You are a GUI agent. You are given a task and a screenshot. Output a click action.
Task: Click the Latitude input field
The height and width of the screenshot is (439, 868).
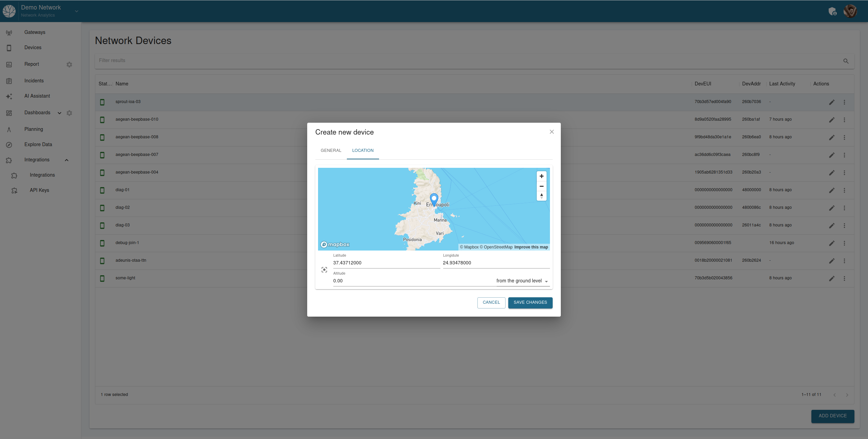[386, 263]
